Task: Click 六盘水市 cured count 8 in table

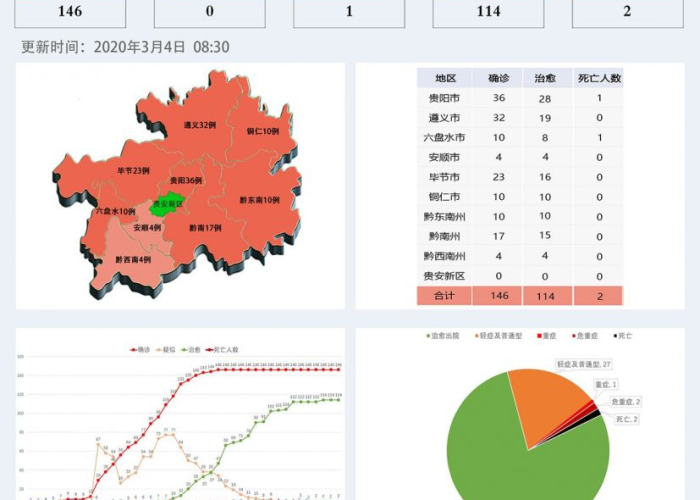Action: point(545,138)
